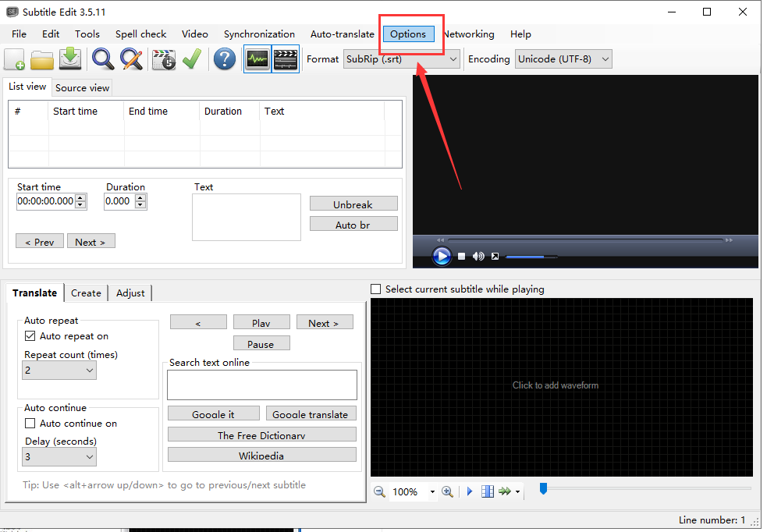
Task: Open the Encoding Unicode dropdown
Action: [x=563, y=59]
